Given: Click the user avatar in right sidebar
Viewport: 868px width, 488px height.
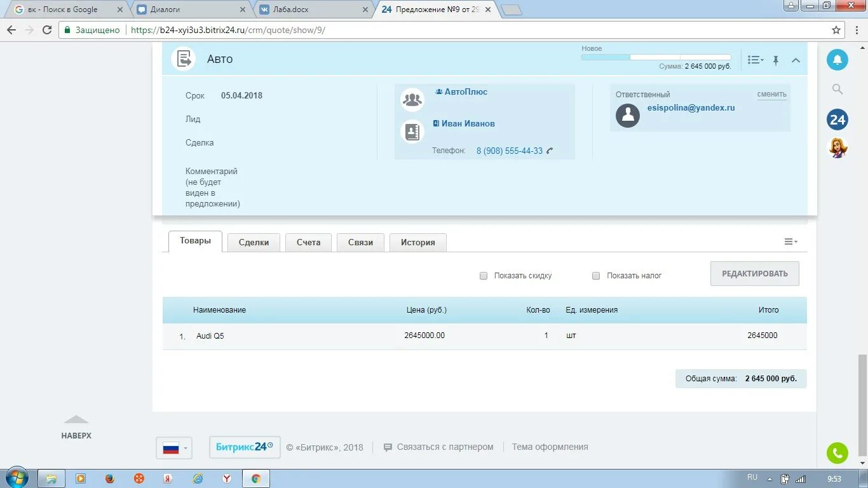Looking at the screenshot, I should tap(837, 148).
